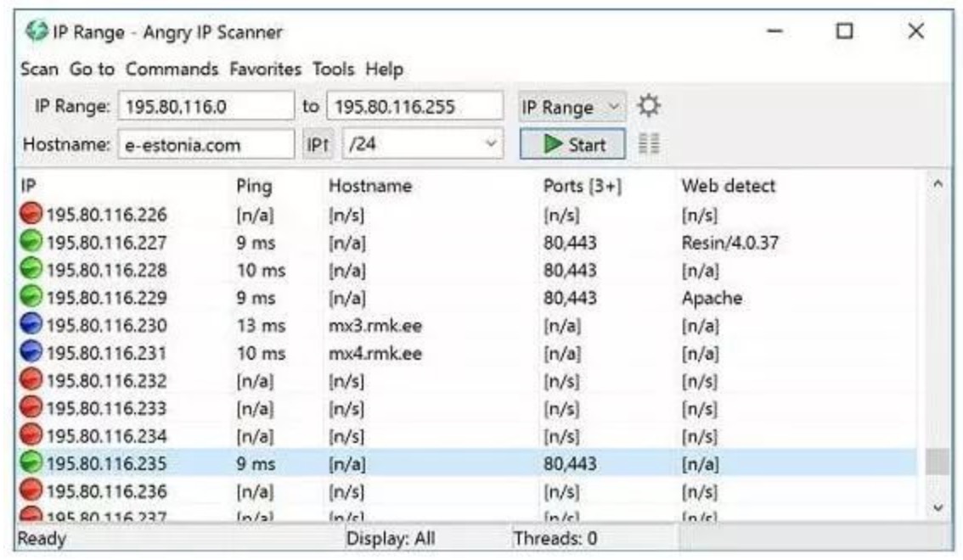
Task: Expand the IP Range feeder dropdown
Action: pos(572,108)
